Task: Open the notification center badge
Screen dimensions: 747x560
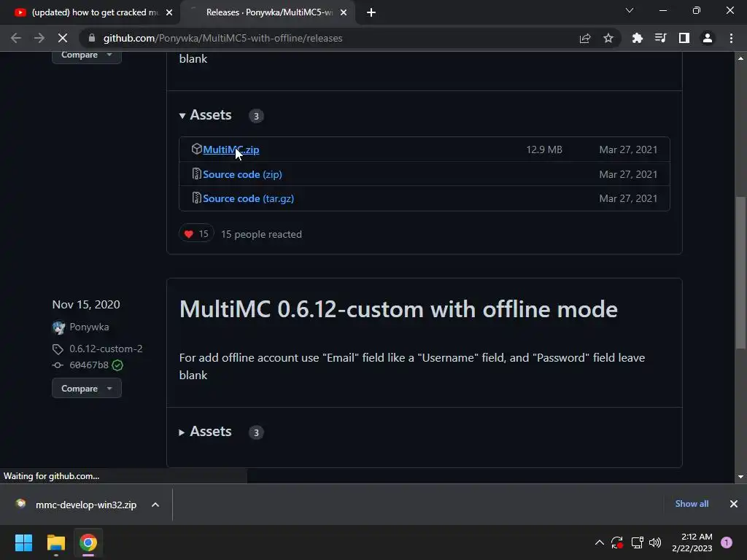Action: tap(727, 542)
